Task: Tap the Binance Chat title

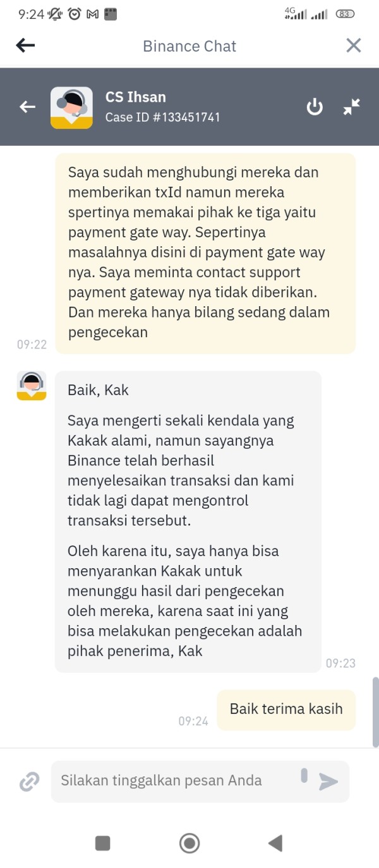Action: click(189, 46)
